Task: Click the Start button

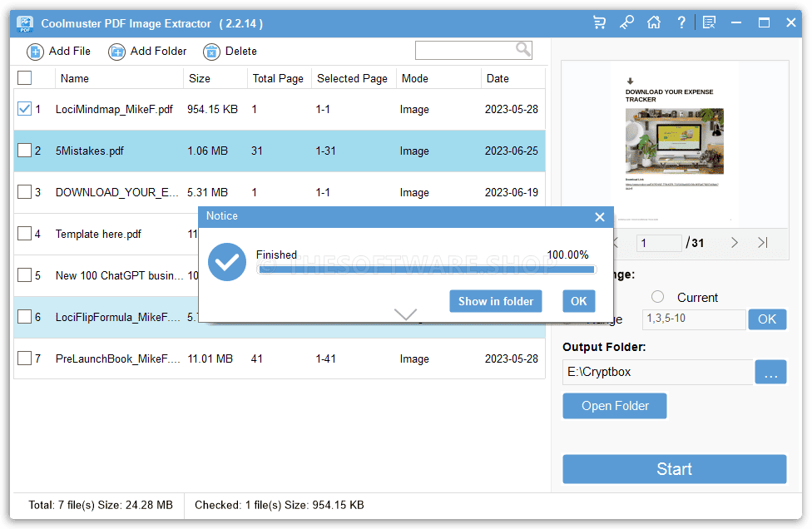Action: [x=674, y=469]
